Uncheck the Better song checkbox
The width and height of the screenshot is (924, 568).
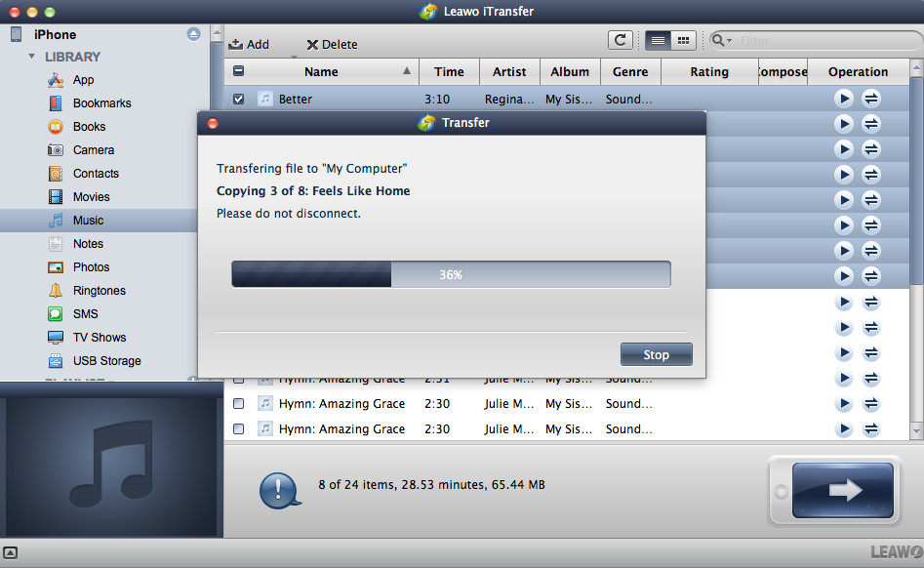tap(239, 99)
